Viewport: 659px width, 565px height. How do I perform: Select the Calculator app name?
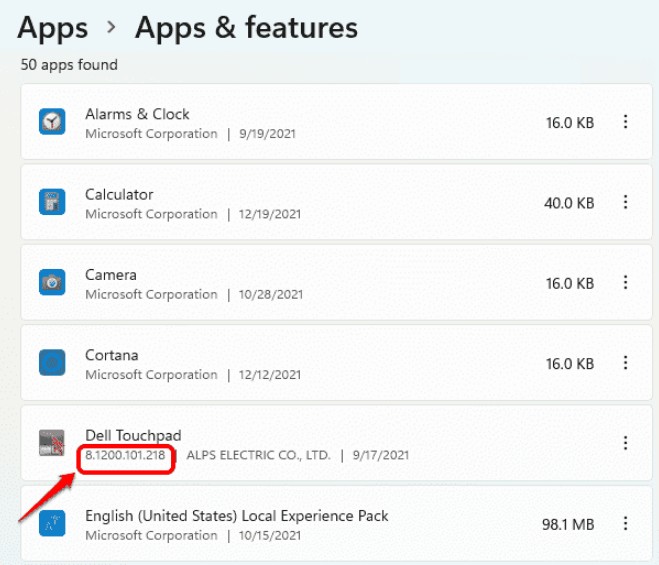click(119, 194)
